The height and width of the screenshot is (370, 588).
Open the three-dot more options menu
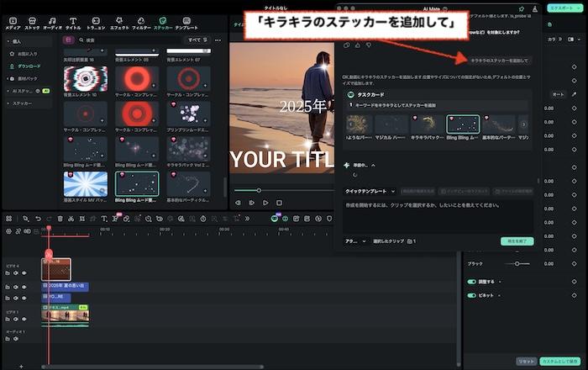tap(218, 40)
